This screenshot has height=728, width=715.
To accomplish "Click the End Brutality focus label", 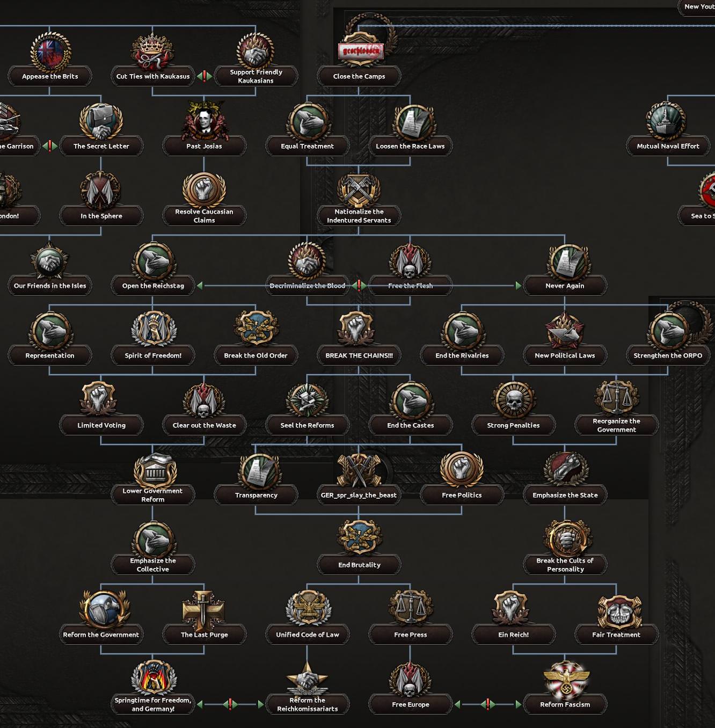I will point(359,565).
